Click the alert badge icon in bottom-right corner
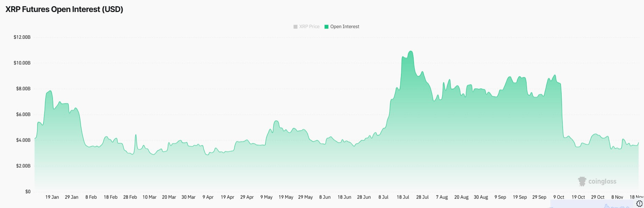This screenshot has width=644, height=208. tap(639, 204)
